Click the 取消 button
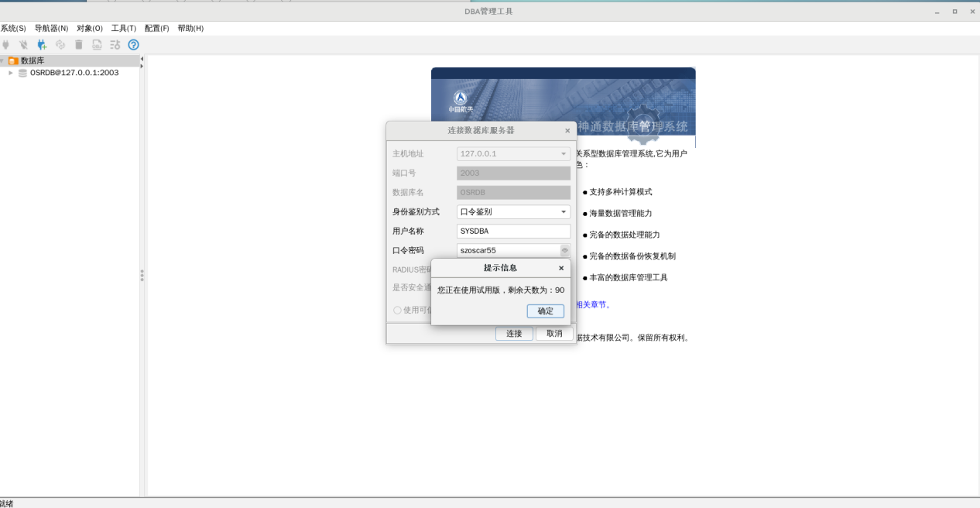Viewport: 980px width, 508px height. click(554, 333)
